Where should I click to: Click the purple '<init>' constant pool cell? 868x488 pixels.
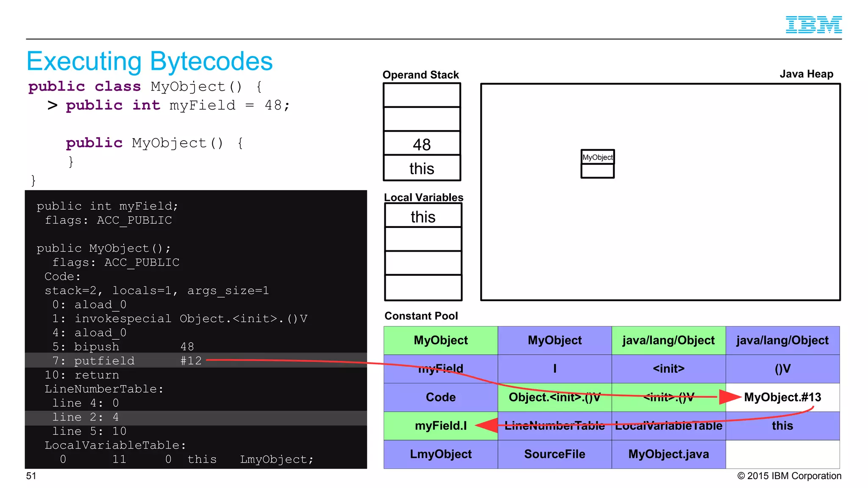(x=669, y=369)
